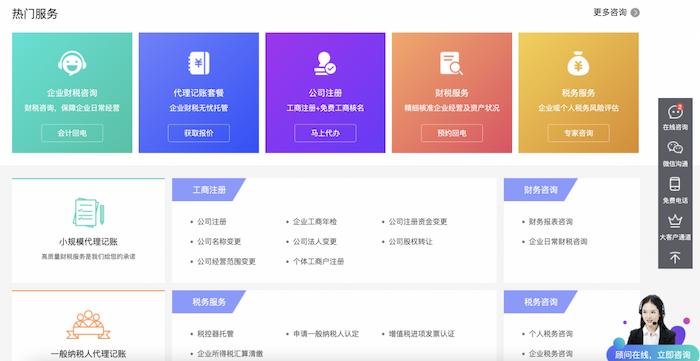700x361 pixels.
Task: Click the 企业财税咨询 card title
Action: [x=72, y=93]
